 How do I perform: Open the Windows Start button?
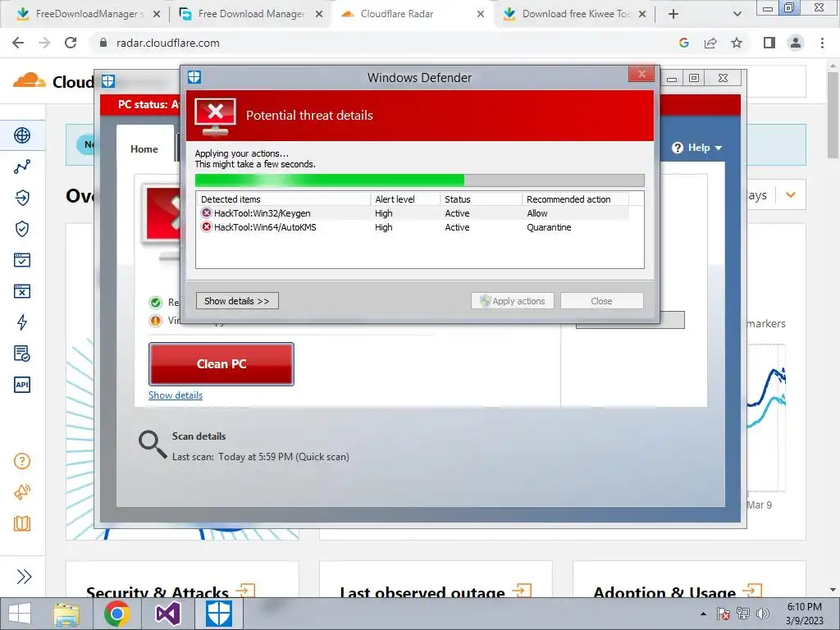[20, 614]
